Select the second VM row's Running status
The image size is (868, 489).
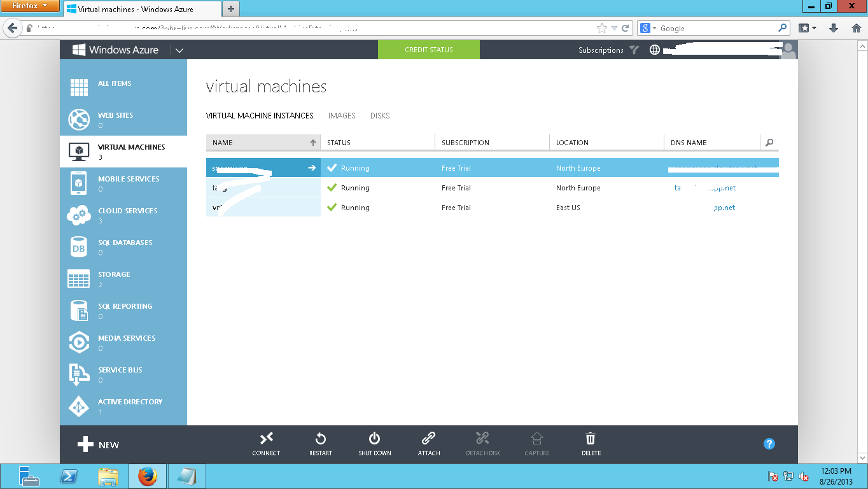click(348, 188)
